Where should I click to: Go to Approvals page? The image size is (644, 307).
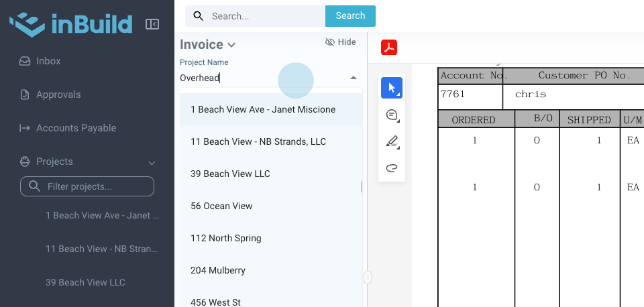click(58, 95)
